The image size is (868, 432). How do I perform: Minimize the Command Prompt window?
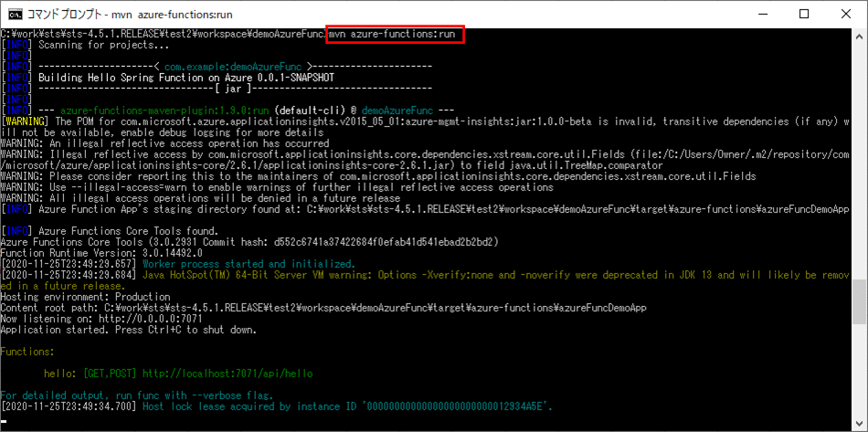point(762,14)
